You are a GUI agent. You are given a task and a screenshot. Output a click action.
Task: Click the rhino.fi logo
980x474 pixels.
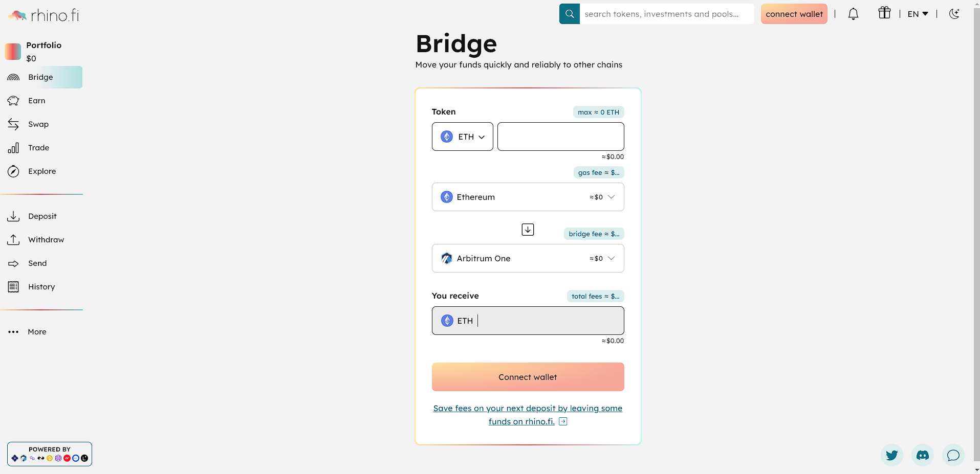coord(44,15)
